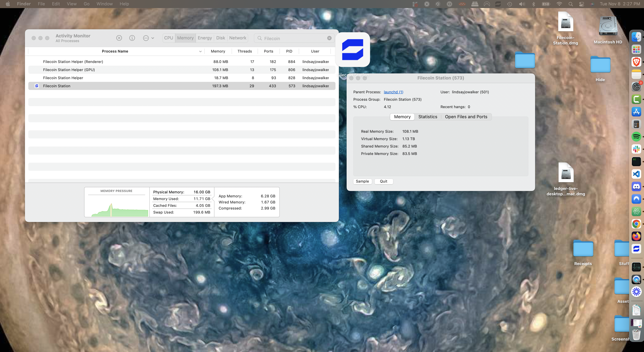This screenshot has width=644, height=352.
Task: Click the stop process icon in Activity Monitor
Action: [119, 38]
